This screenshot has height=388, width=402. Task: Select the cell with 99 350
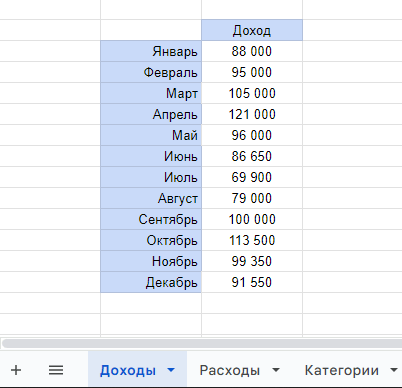(x=252, y=261)
